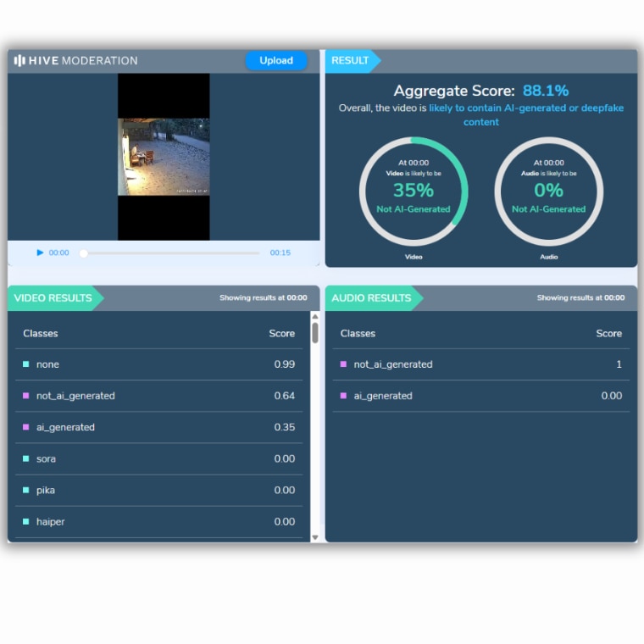Click the audio 'not_ai_generated' class marker
This screenshot has width=644, height=644.
tap(343, 364)
